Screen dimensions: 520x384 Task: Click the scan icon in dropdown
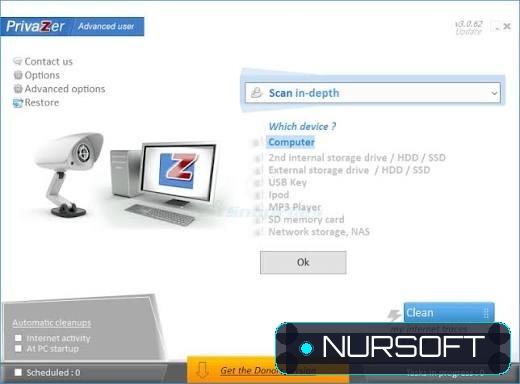click(x=256, y=92)
